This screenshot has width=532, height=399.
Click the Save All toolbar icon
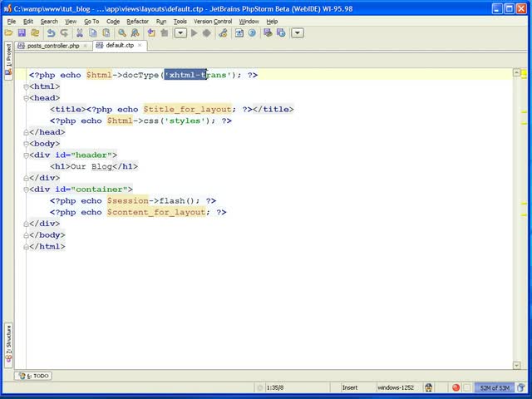22,33
